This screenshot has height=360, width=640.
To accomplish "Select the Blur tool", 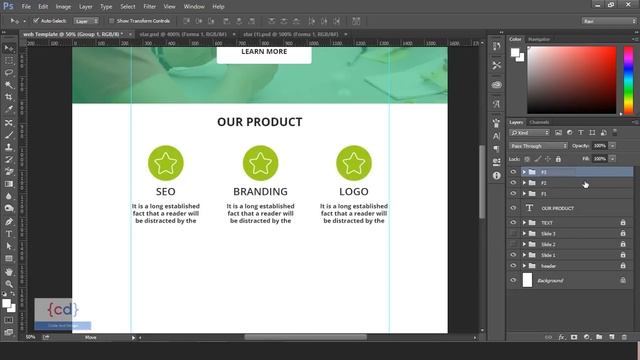I will [x=9, y=196].
